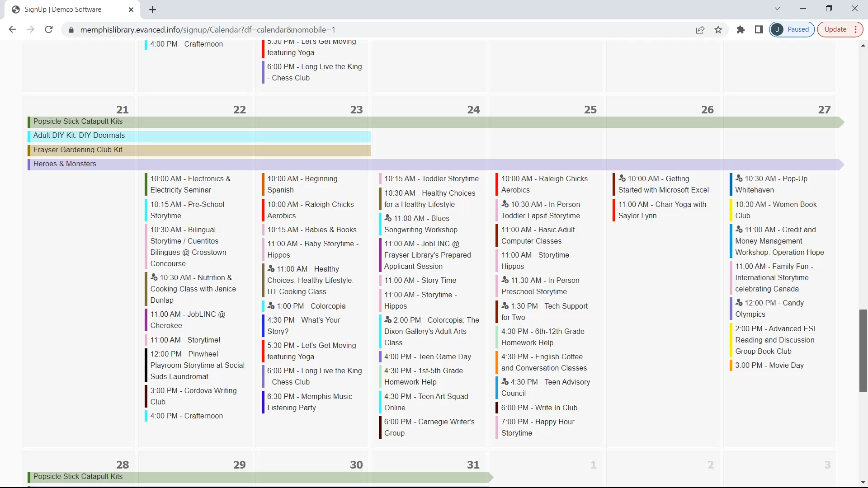Open the Chair Yoga with Saylor Lynn event
This screenshot has height=488, width=868.
pyautogui.click(x=662, y=210)
